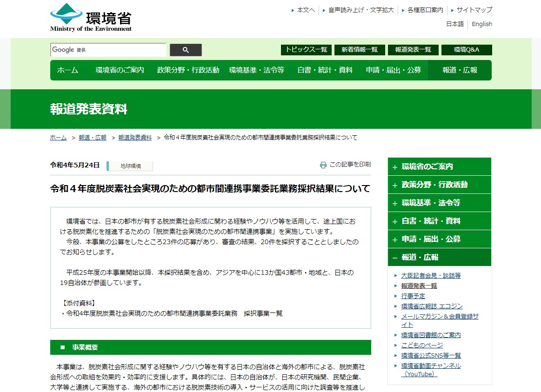Collapse the 報道・広報 sidebar section
The width and height of the screenshot is (541, 392).
click(439, 257)
